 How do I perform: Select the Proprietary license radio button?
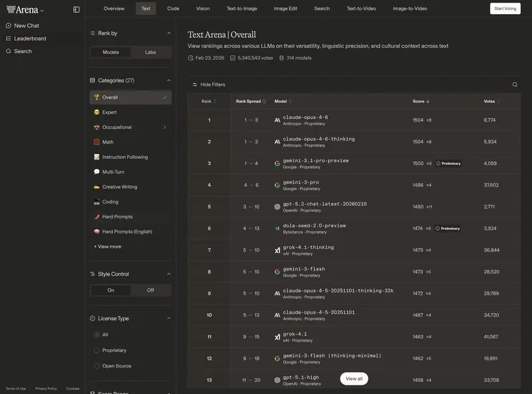(x=97, y=350)
